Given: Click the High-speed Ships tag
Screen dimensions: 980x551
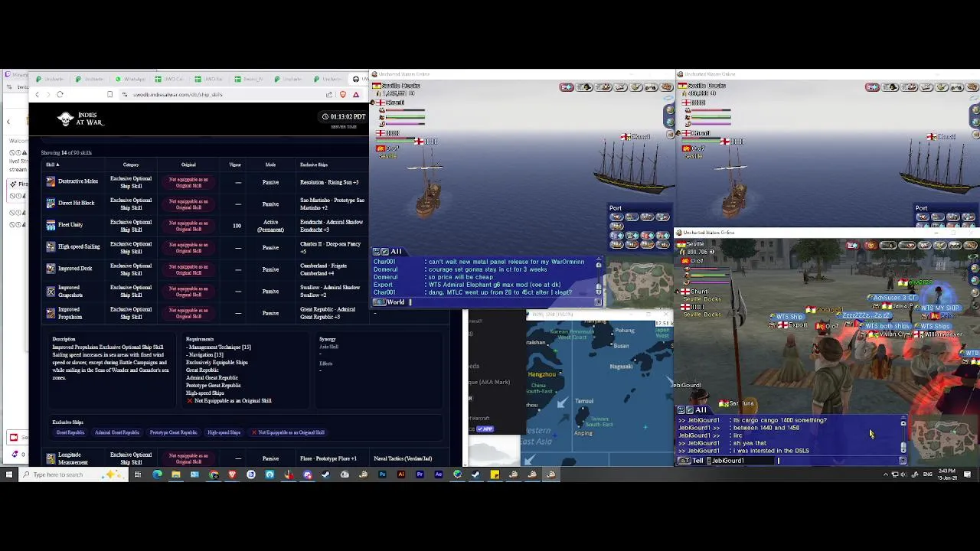Looking at the screenshot, I should point(224,432).
